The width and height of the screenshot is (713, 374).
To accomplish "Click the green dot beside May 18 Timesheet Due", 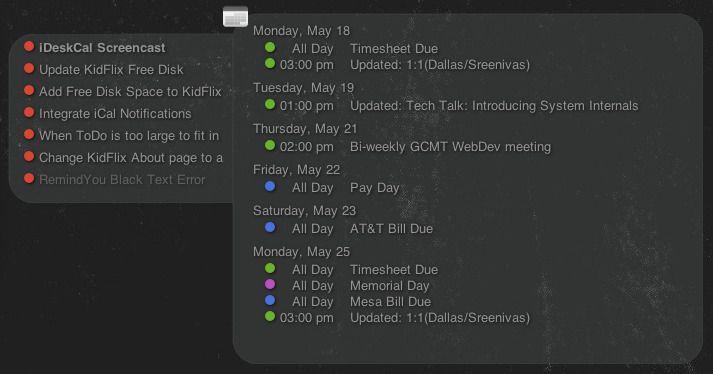I will pos(270,47).
